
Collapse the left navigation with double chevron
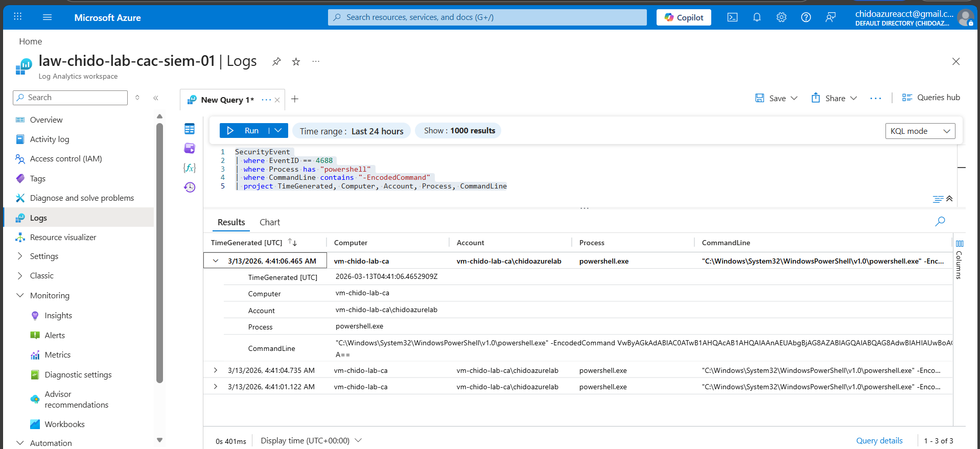click(156, 98)
